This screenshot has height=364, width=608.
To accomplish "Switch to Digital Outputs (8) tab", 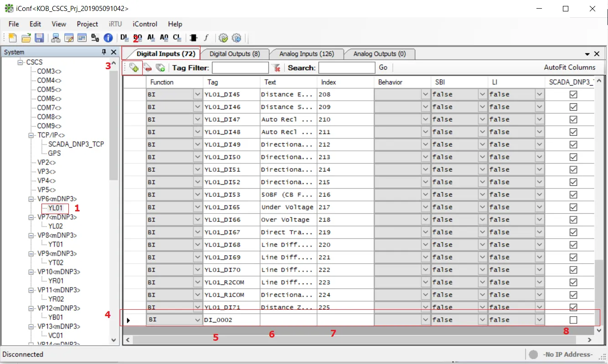I will point(235,54).
